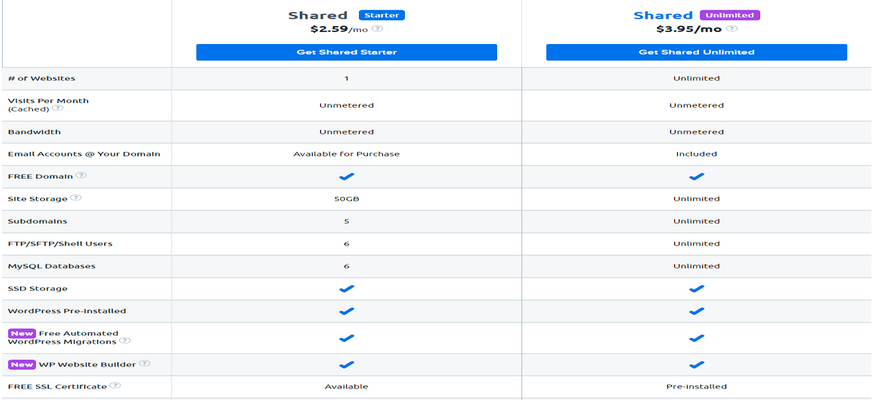Click the purple Unlimited badge
The image size is (880, 400).
tap(730, 15)
